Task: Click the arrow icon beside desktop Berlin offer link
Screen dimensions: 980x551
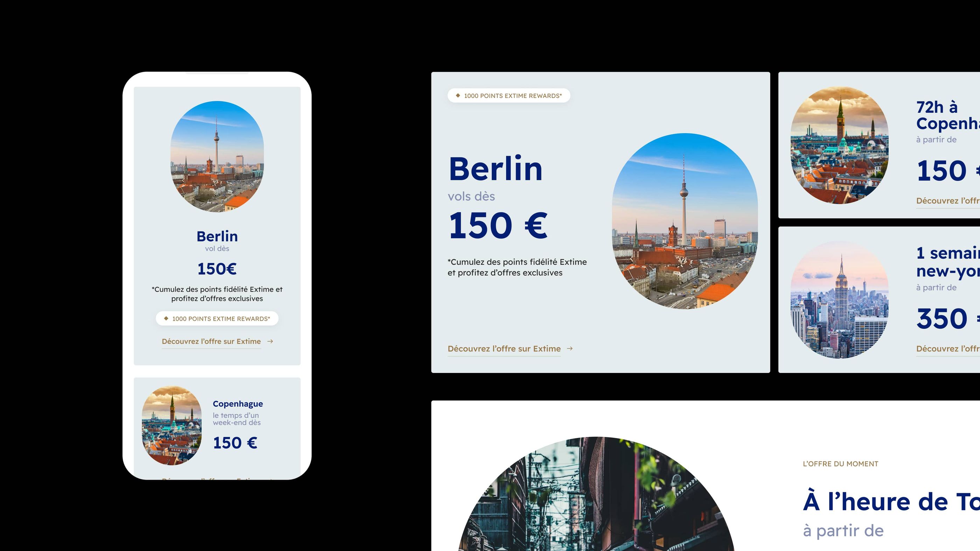Action: click(x=570, y=349)
